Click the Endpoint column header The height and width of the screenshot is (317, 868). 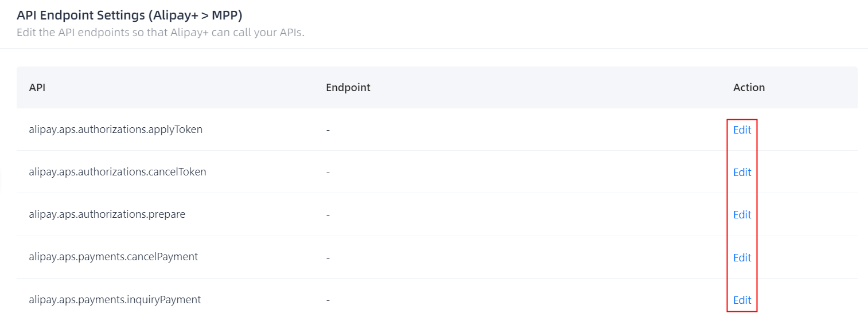click(x=348, y=88)
